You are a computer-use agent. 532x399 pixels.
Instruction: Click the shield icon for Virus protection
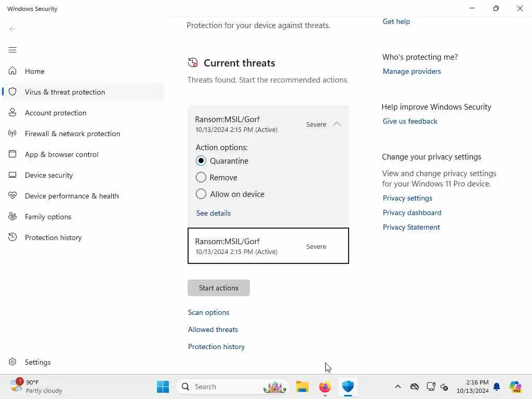tap(12, 91)
